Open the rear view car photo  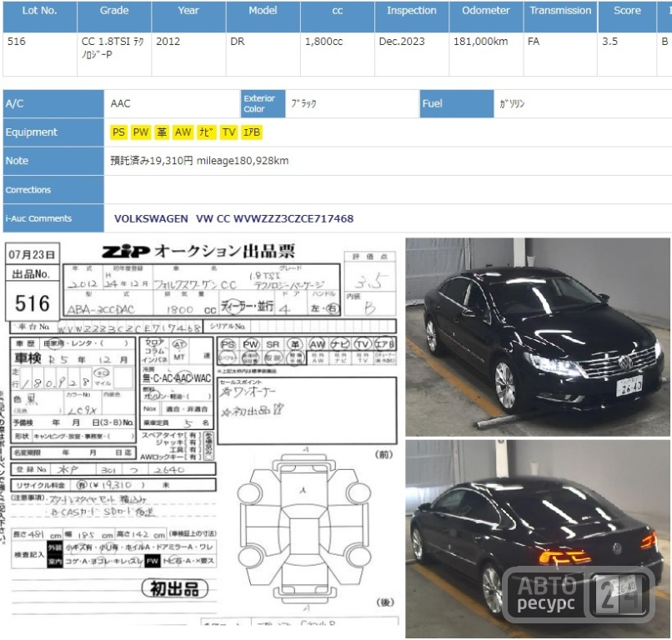point(538,539)
